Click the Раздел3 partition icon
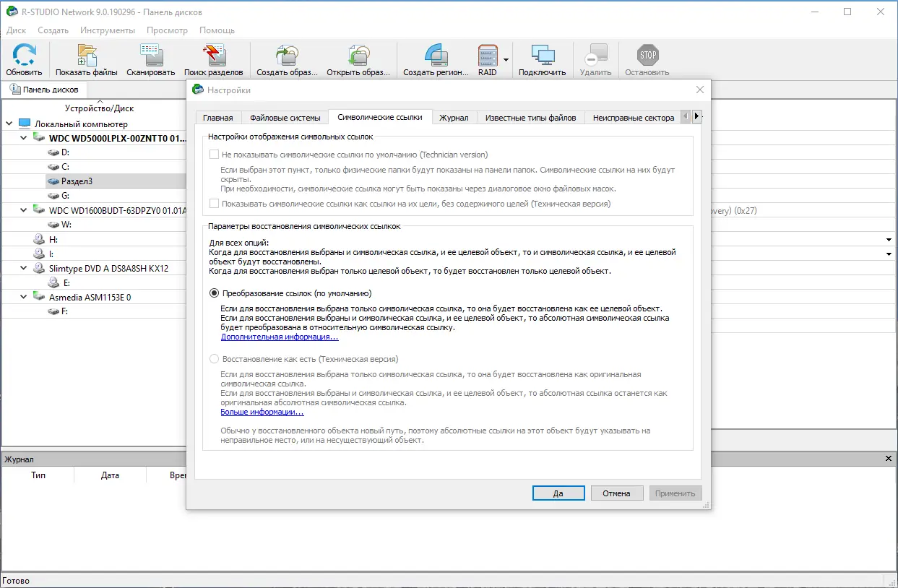 pos(53,181)
